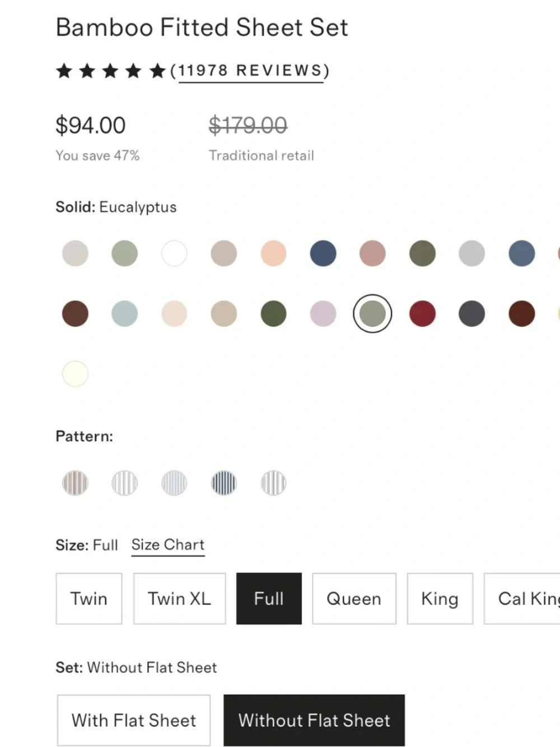Select the crimson red color swatch
The height and width of the screenshot is (747, 560).
[x=422, y=314]
